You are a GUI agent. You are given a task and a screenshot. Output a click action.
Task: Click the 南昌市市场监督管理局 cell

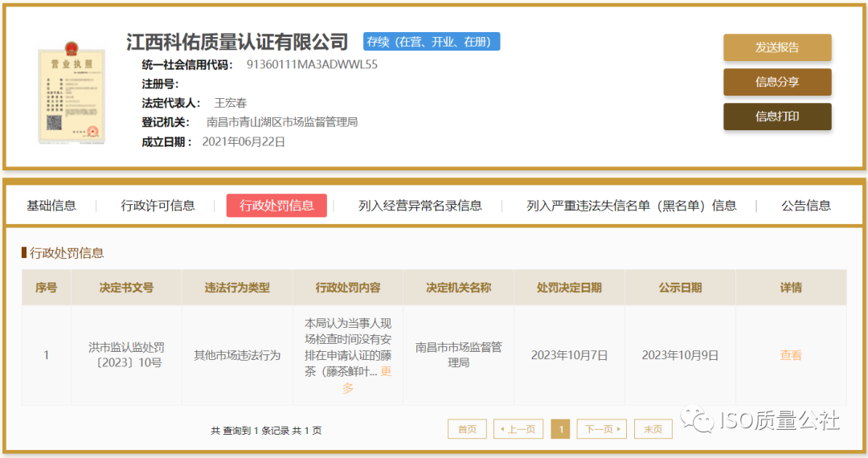point(458,355)
